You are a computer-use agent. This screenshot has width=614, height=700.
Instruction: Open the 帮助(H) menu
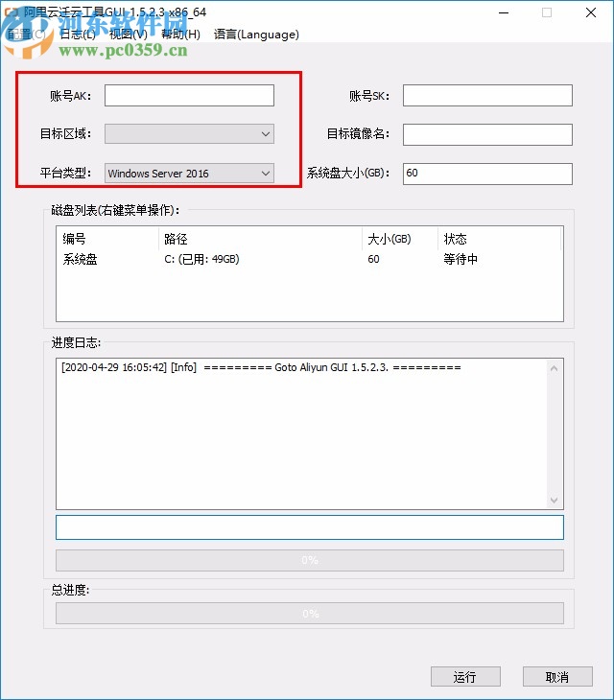point(180,35)
